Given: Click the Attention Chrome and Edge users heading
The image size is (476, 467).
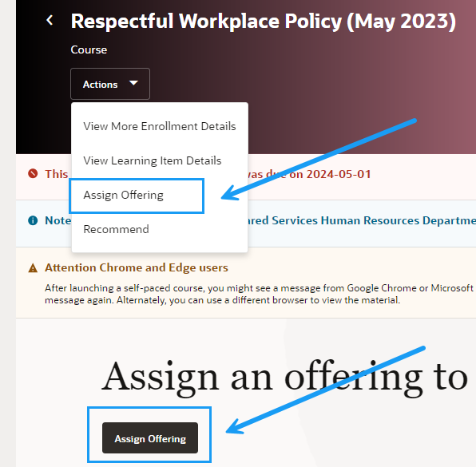Looking at the screenshot, I should coord(137,267).
